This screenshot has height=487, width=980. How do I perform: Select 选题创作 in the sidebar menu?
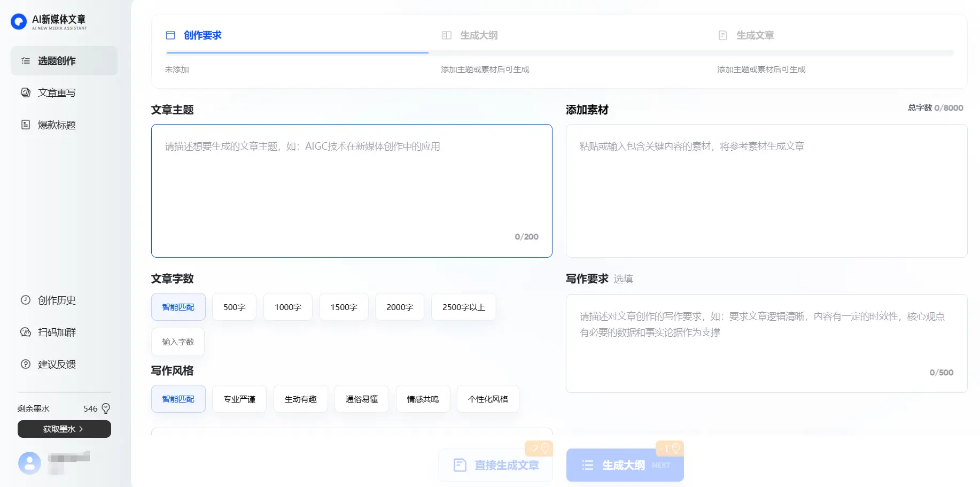(64, 61)
